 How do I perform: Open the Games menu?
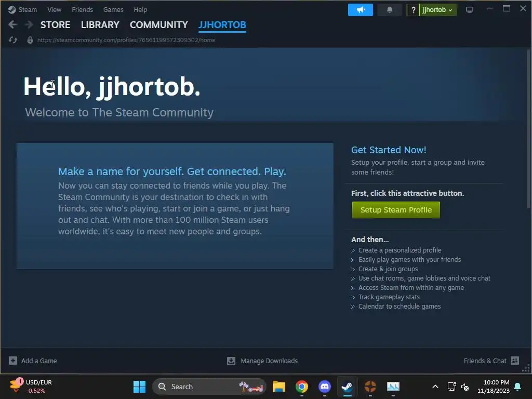pos(113,9)
